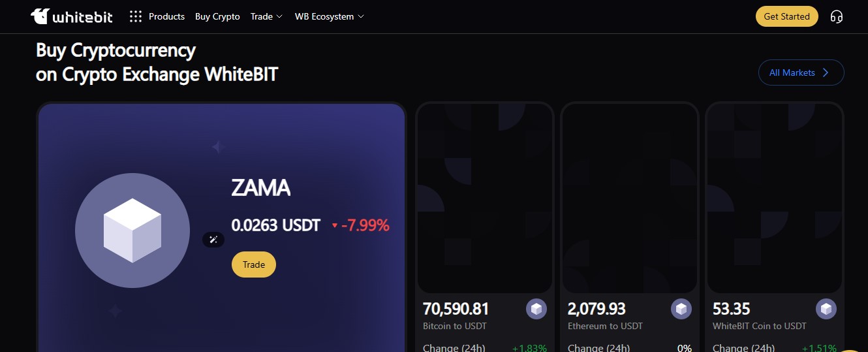Click the WhiteBIT Coin icon

[x=826, y=309]
